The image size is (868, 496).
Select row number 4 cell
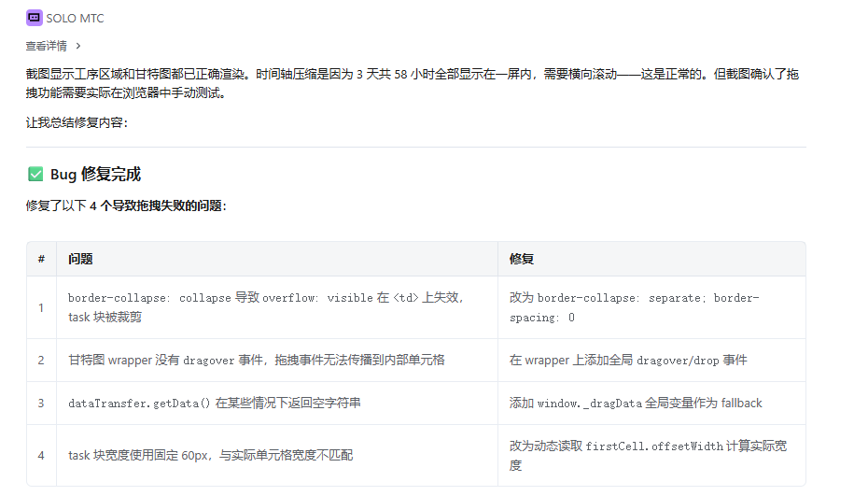41,456
